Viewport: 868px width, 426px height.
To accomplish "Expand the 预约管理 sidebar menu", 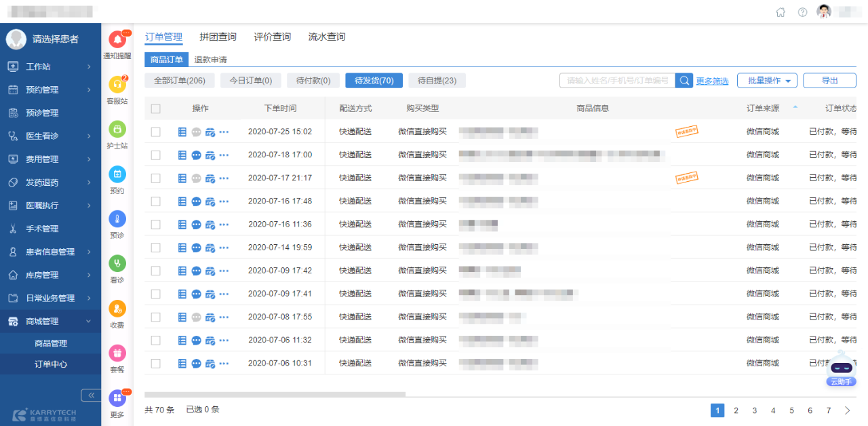I will (50, 90).
